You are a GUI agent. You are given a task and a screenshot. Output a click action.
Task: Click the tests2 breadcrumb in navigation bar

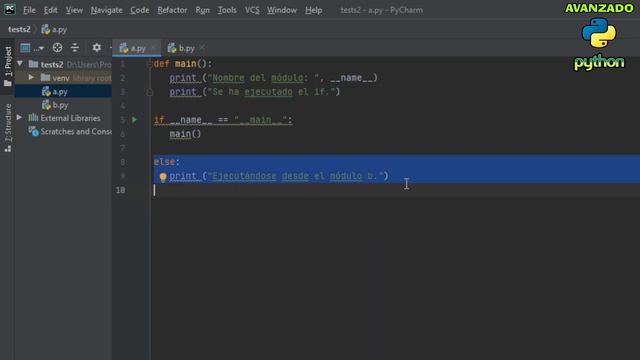pyautogui.click(x=19, y=29)
